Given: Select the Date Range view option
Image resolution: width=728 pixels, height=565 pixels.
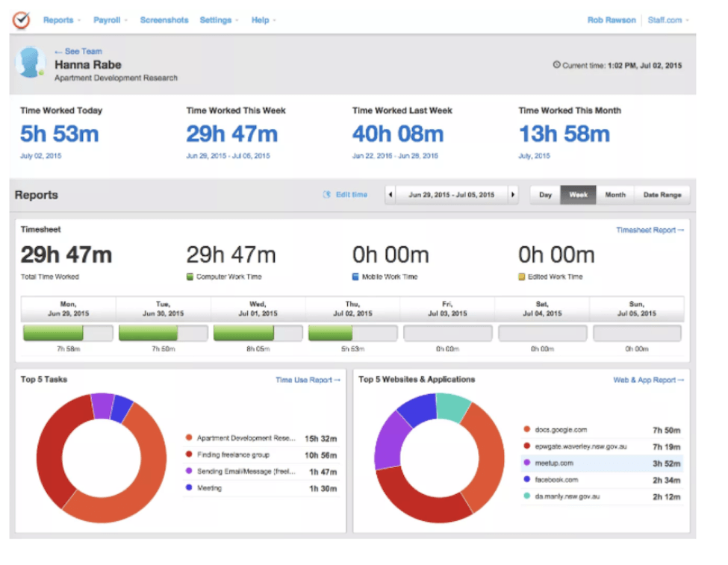Looking at the screenshot, I should 662,195.
